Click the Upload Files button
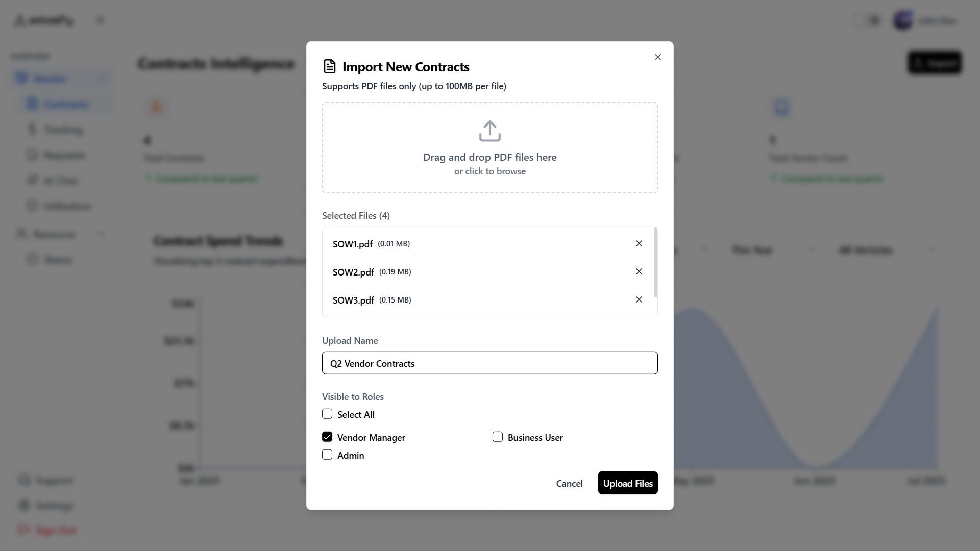The height and width of the screenshot is (551, 980). point(628,483)
